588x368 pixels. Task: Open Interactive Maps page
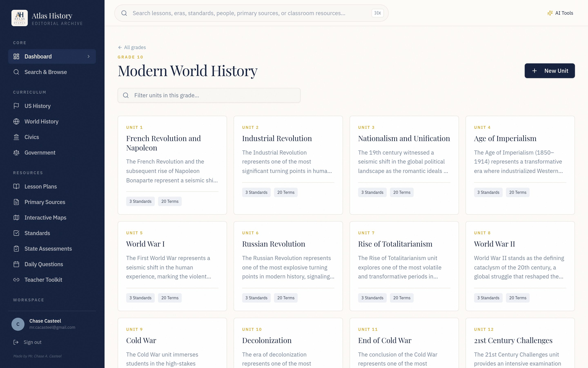(52, 218)
